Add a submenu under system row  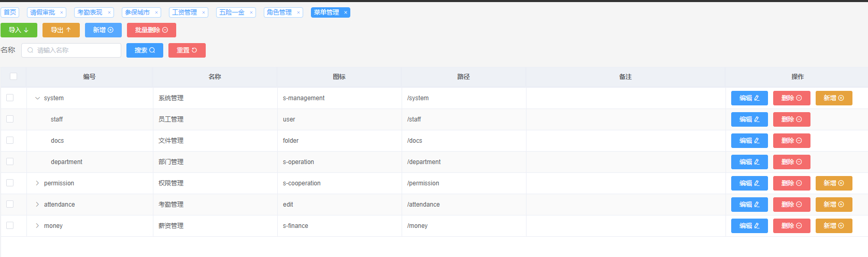pyautogui.click(x=834, y=98)
